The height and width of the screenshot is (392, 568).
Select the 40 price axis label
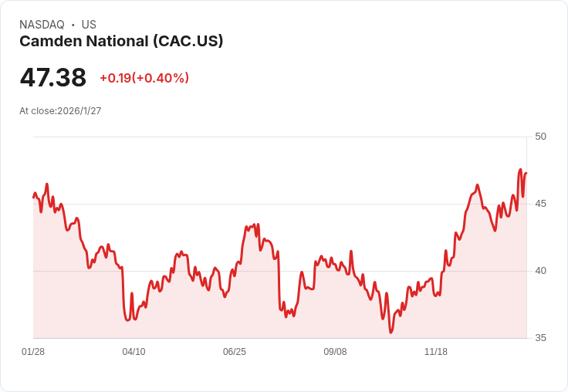540,271
